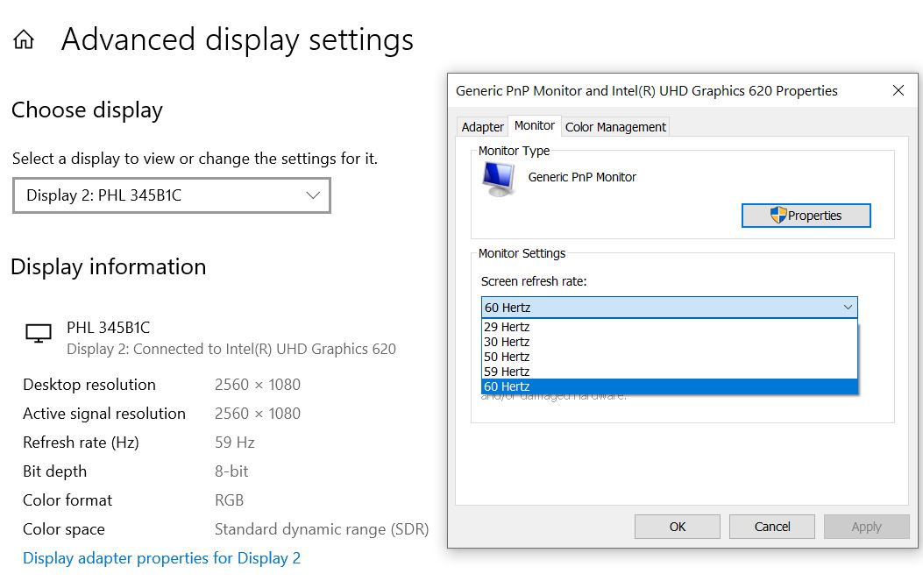Click the Active signal resolution value
Viewport: 923px width, 588px height.
(x=257, y=414)
